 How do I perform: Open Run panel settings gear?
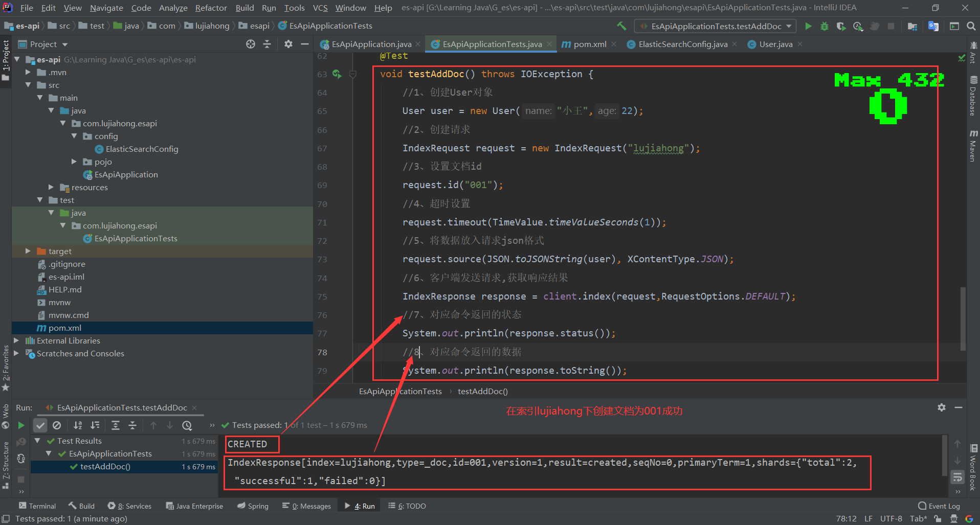pyautogui.click(x=942, y=407)
